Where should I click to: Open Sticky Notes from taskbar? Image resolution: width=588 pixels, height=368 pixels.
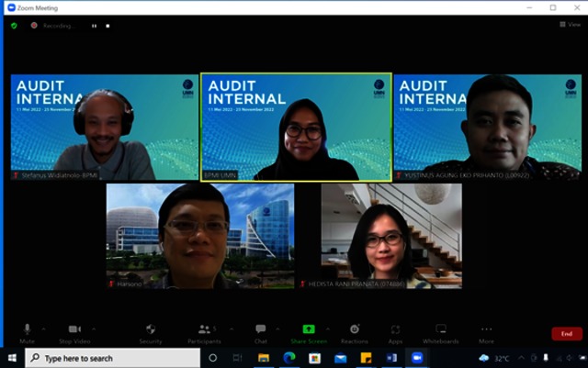(366, 358)
